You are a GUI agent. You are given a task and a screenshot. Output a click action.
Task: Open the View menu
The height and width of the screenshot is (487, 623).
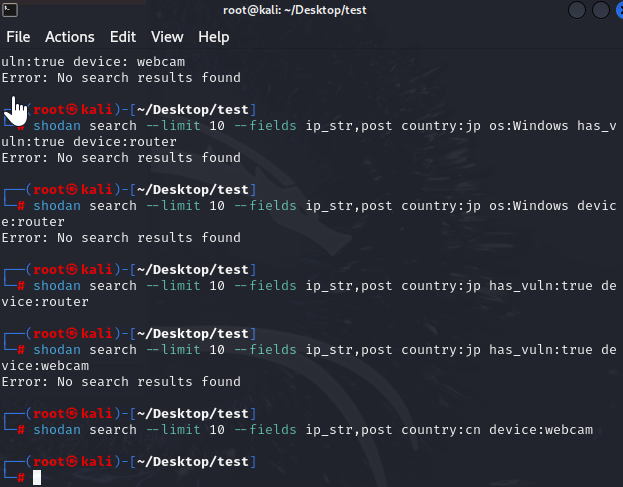pos(167,37)
